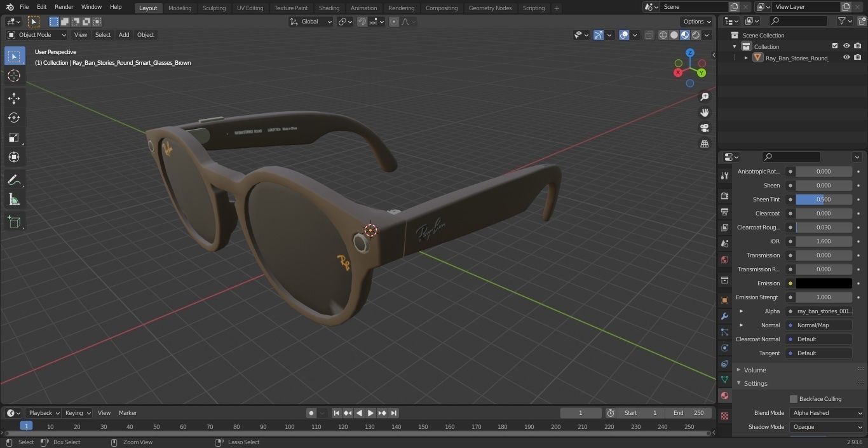Add a new workspace with plus
This screenshot has height=448, width=868.
pyautogui.click(x=557, y=8)
